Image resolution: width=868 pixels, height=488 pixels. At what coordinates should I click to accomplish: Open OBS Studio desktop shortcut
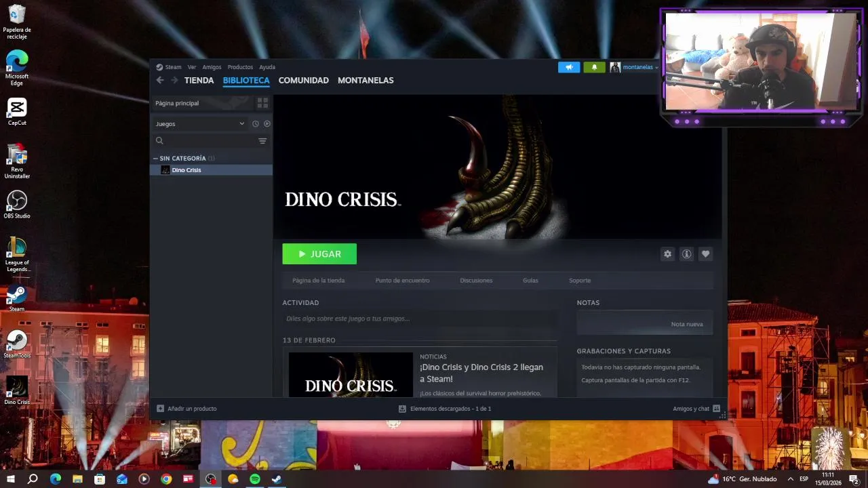pos(17,204)
